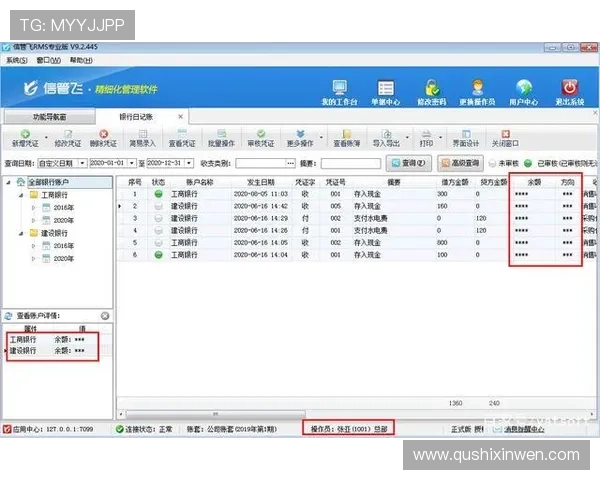Viewport: 600px width, 480px height.
Task: Open dropdown arrow next to 导入导出
Action: point(407,137)
